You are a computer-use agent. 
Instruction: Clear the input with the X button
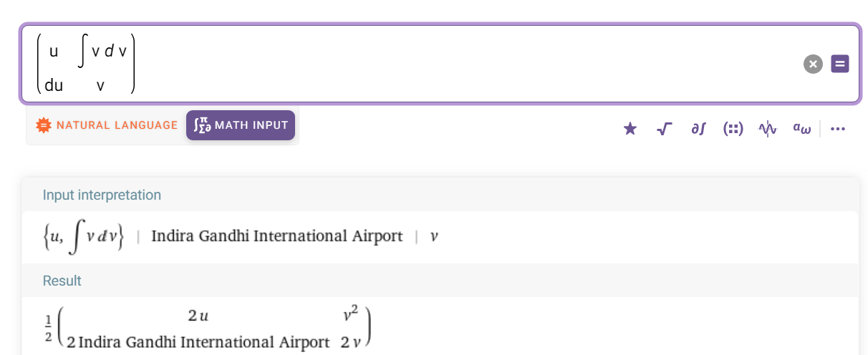(x=813, y=64)
